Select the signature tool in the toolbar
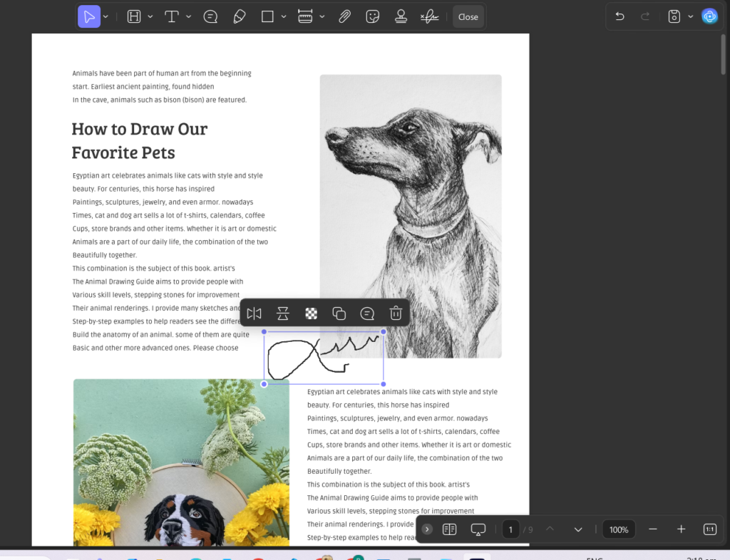Screen dimensions: 730x560 (429, 16)
